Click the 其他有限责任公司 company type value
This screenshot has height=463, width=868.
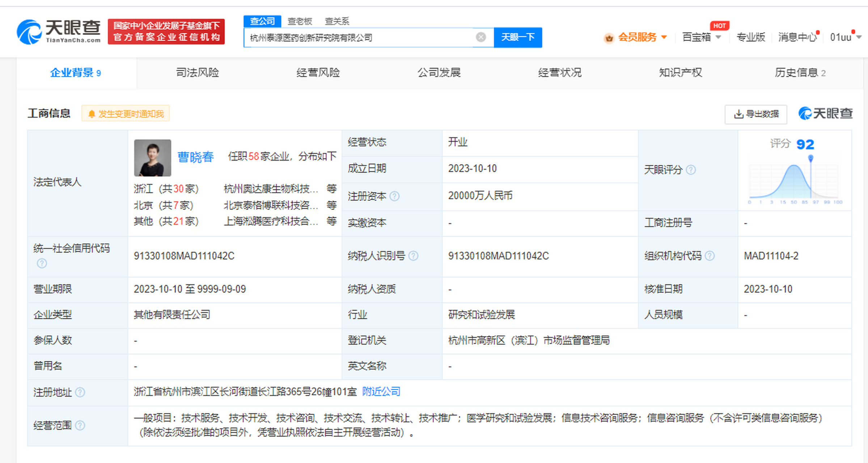(172, 315)
